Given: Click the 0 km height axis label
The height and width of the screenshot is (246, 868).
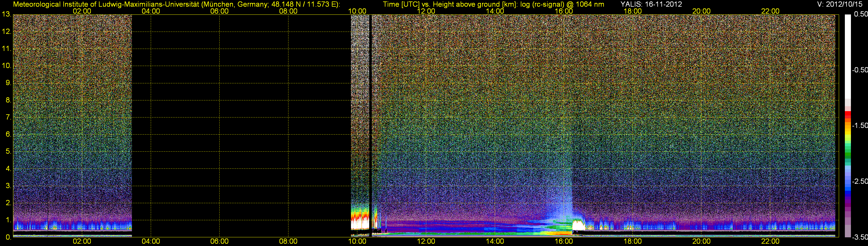Looking at the screenshot, I should tap(8, 237).
